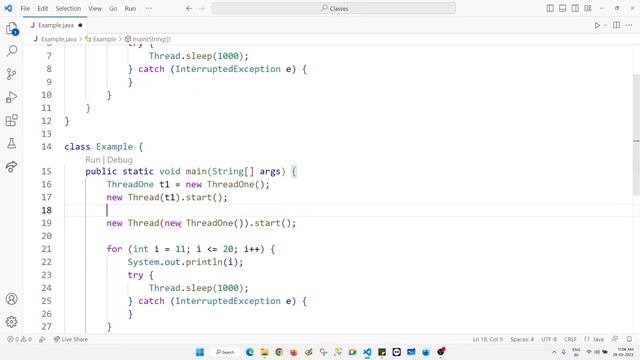The image size is (640, 360).
Task: Select the Example.java editor tab
Action: coord(56,25)
